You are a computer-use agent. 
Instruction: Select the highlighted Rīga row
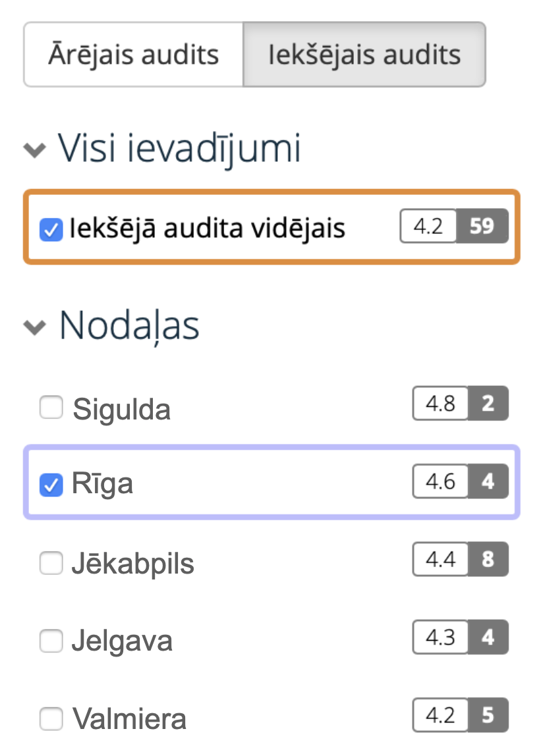(264, 483)
